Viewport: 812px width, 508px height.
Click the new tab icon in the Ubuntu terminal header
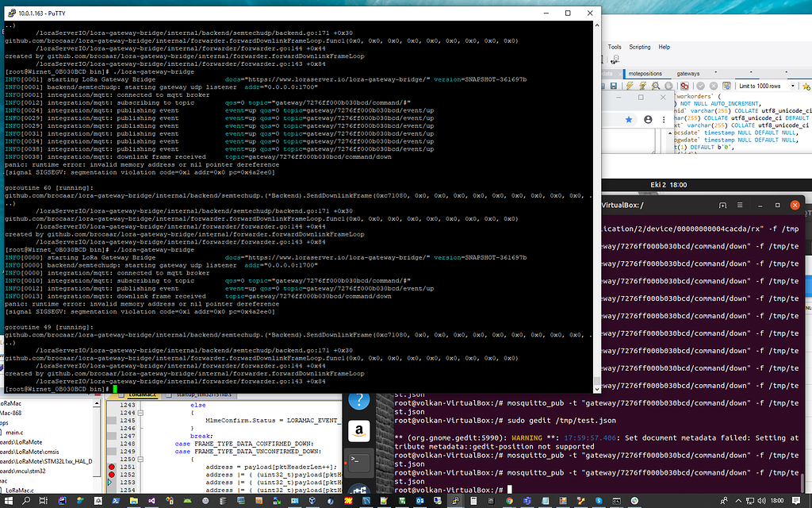click(x=722, y=206)
